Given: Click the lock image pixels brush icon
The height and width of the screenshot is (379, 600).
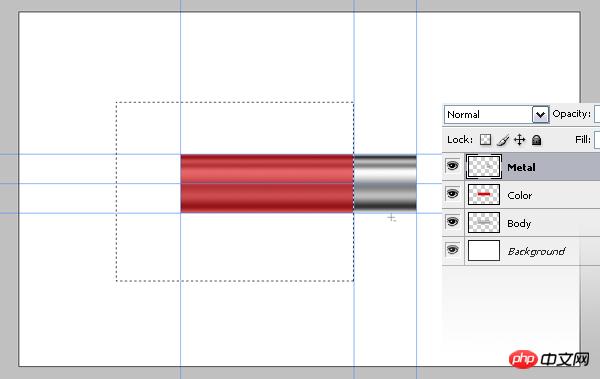Looking at the screenshot, I should (503, 140).
